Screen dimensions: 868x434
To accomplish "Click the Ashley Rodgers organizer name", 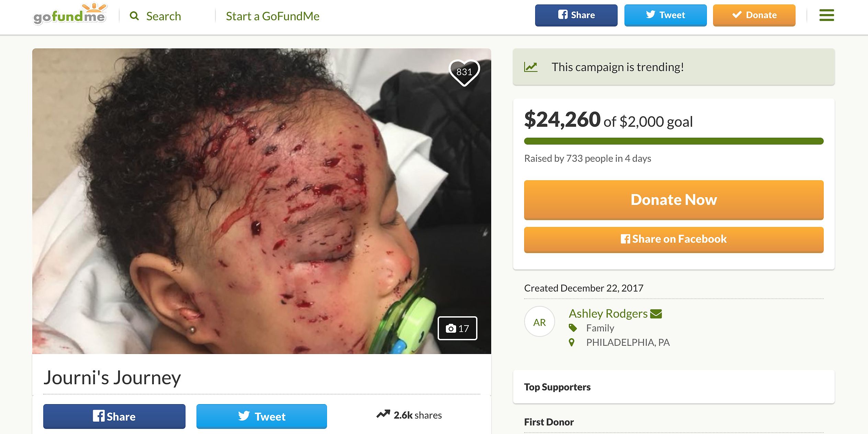I will click(608, 313).
